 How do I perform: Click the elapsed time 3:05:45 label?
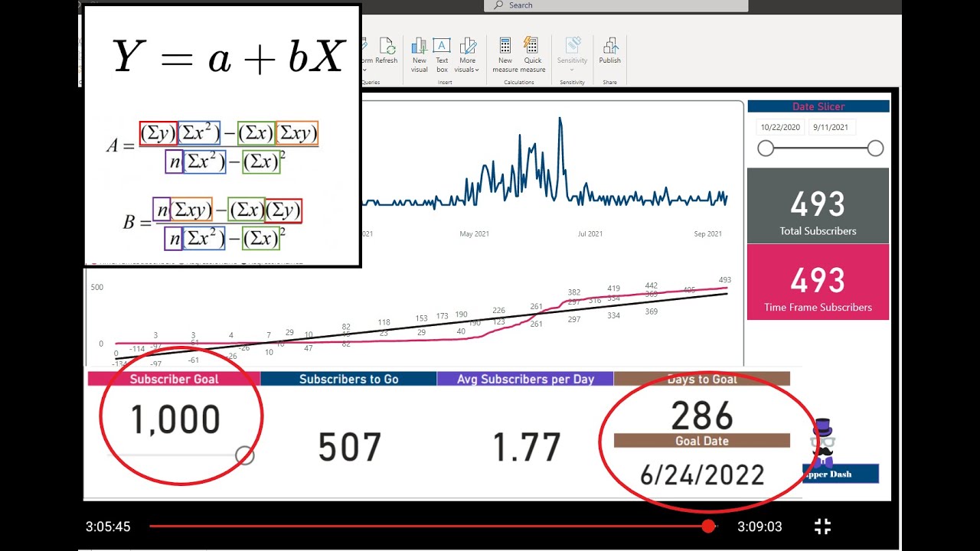[x=108, y=527]
